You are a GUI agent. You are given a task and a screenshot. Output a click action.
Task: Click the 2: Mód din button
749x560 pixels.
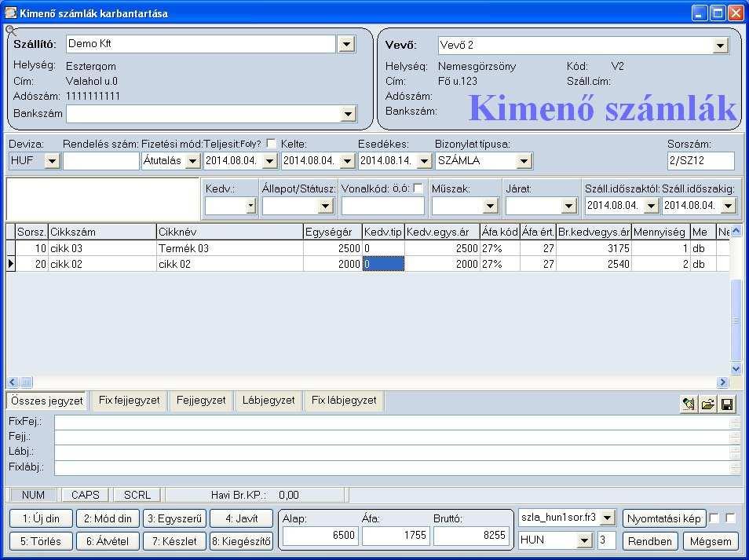(108, 518)
